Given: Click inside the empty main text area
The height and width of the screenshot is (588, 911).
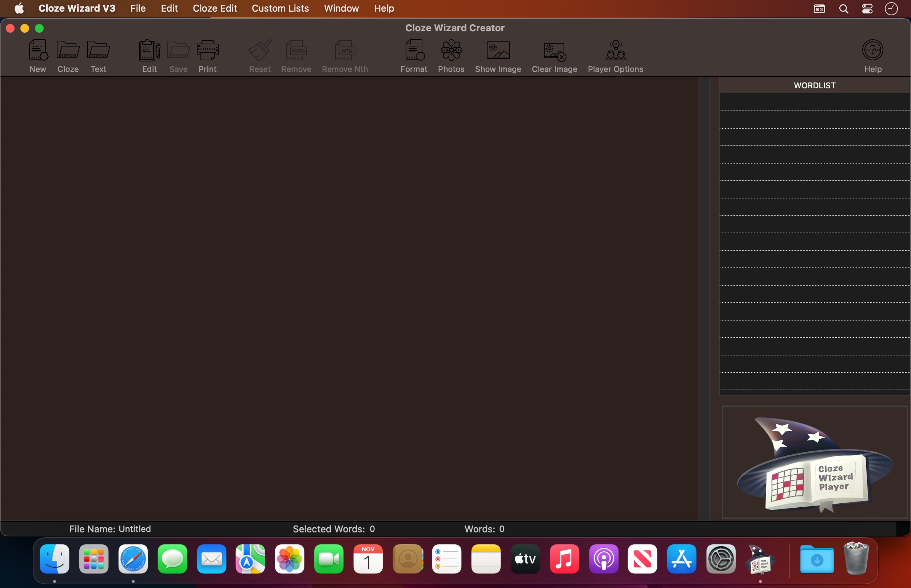Looking at the screenshot, I should 349,298.
